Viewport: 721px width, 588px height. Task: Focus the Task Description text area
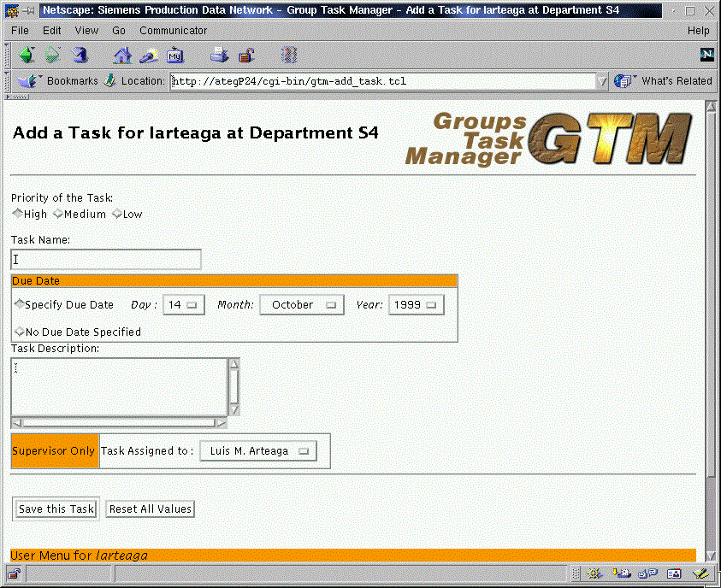(119, 387)
